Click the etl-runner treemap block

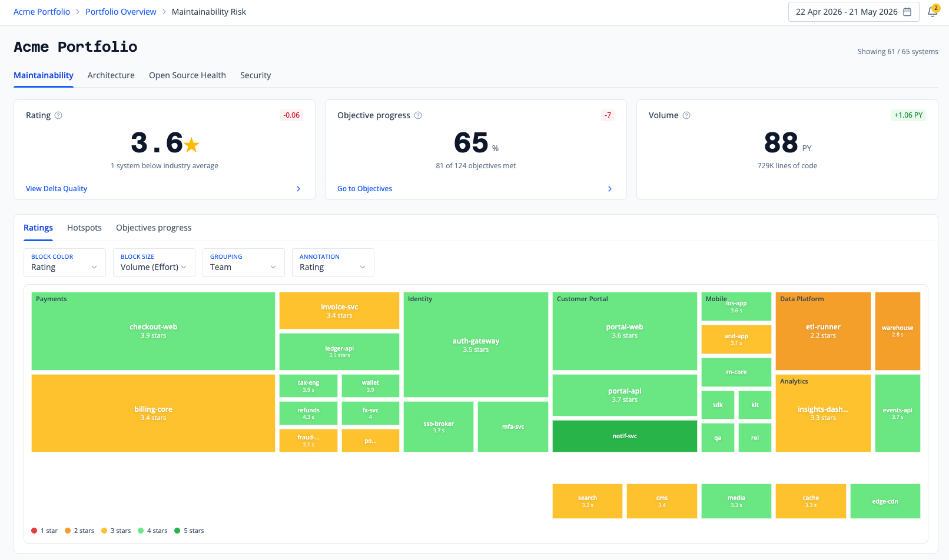(823, 331)
